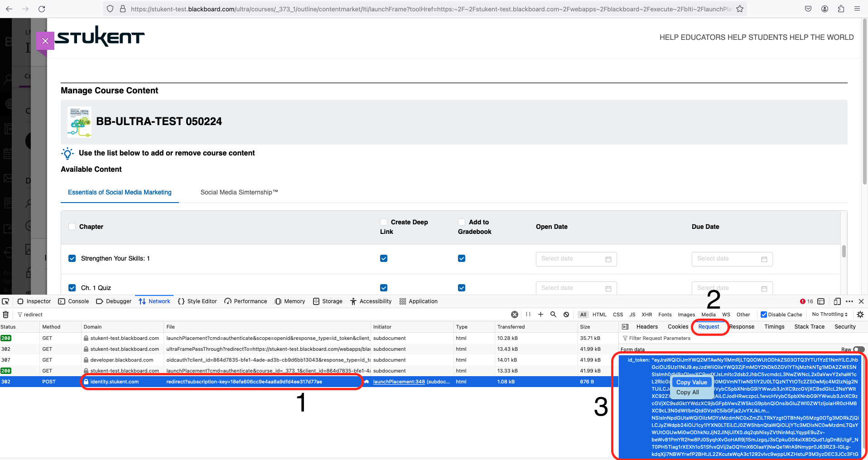
Task: Filter requests by HTML type
Action: pos(599,315)
